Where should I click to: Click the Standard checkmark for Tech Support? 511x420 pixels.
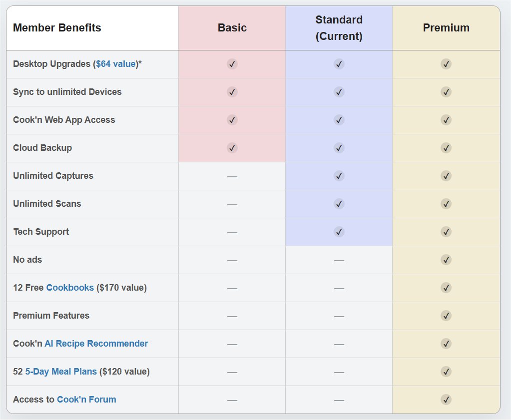coord(339,232)
